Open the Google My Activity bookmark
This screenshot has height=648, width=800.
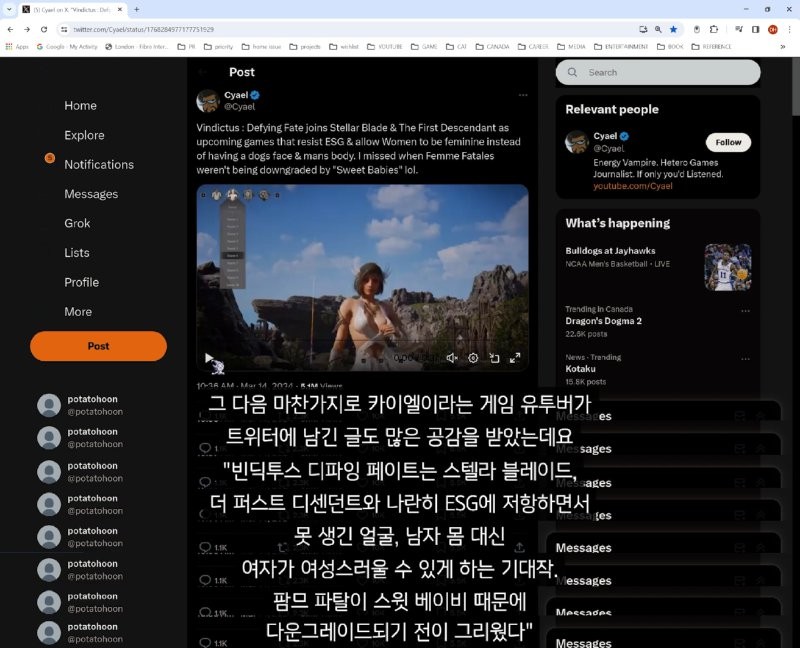[67, 46]
